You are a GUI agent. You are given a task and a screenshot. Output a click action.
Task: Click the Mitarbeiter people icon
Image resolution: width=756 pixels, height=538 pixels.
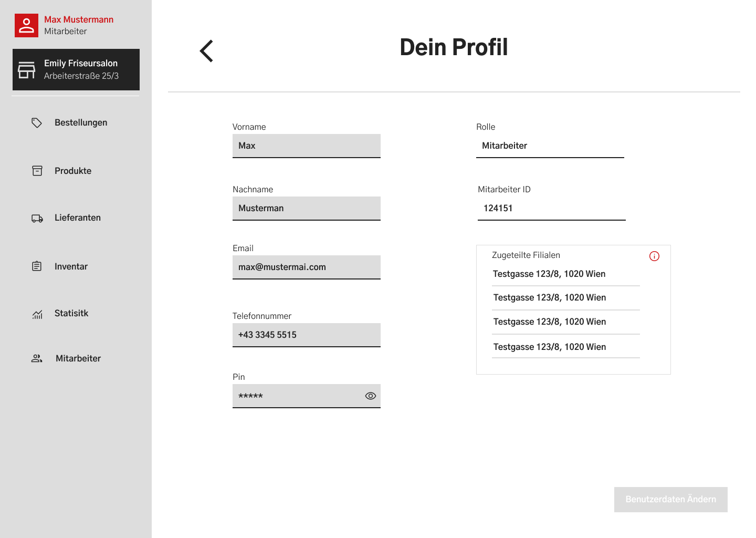(x=37, y=358)
